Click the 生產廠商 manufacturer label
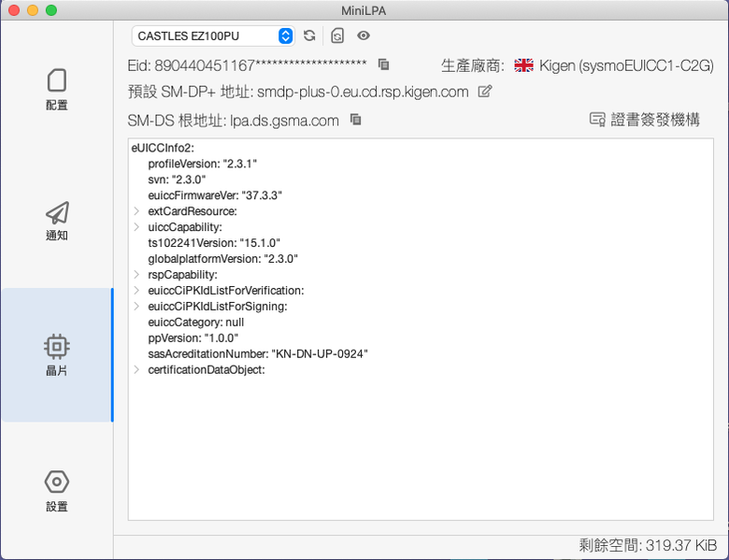This screenshot has height=560, width=729. [472, 65]
